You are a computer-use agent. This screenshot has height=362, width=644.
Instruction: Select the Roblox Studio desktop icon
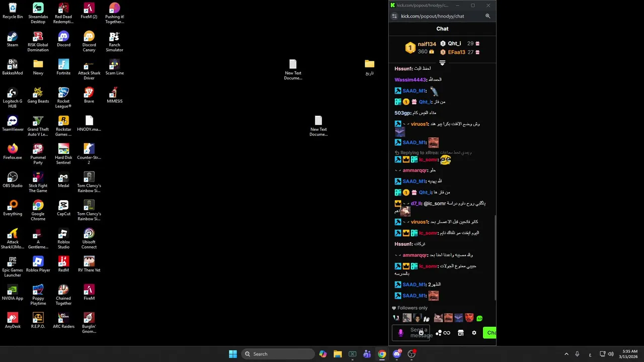63,238
